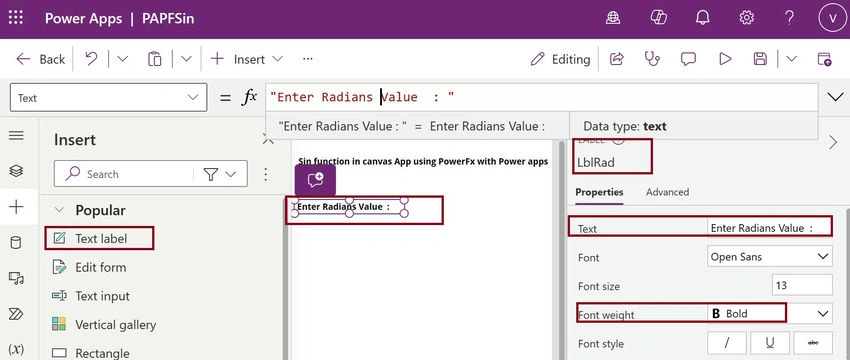Open the Variables (x) icon
The image size is (850, 360).
16,349
